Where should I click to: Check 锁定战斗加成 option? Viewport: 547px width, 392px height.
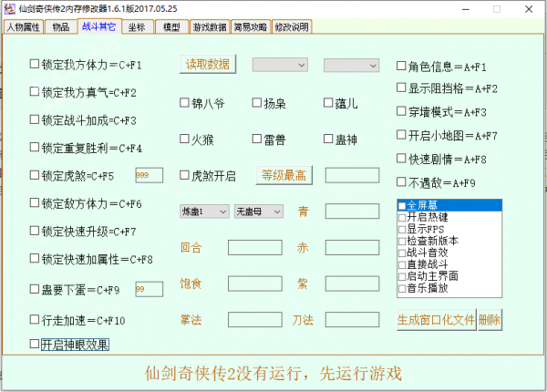pyautogui.click(x=35, y=119)
